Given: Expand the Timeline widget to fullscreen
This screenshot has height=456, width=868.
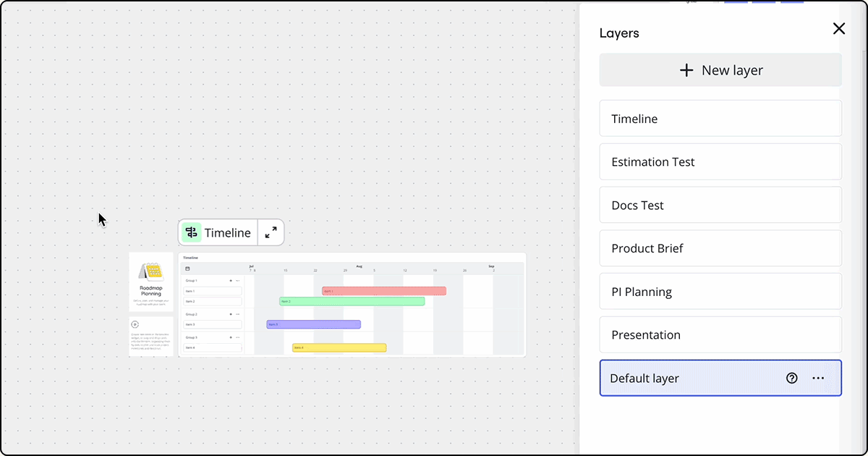Looking at the screenshot, I should point(271,233).
